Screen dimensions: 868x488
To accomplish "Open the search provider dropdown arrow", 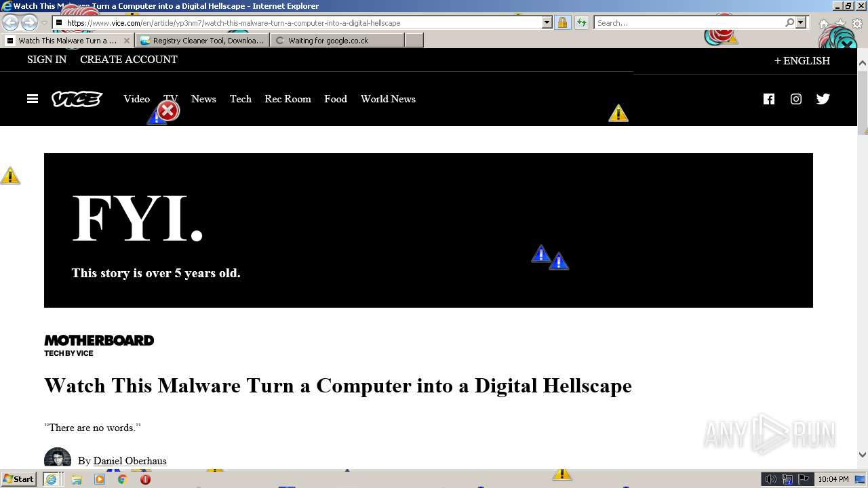I will [801, 23].
